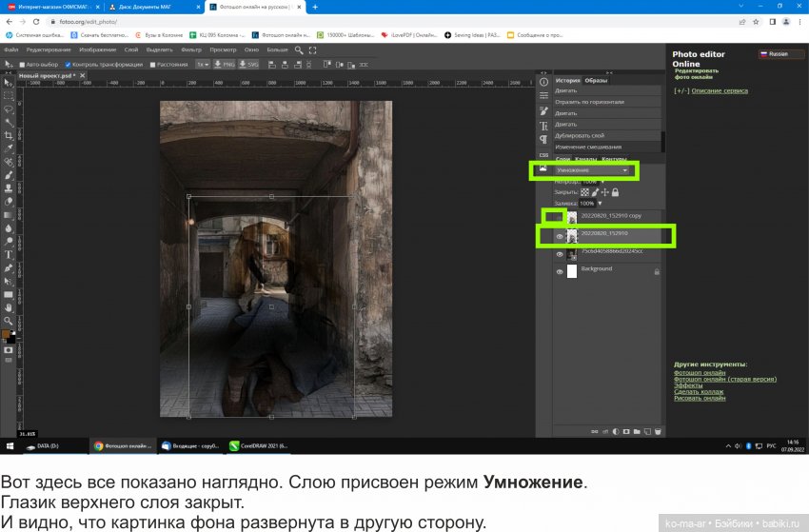Viewport: 809px width, 532px height.
Task: Open CSS panel icon
Action: [543, 155]
